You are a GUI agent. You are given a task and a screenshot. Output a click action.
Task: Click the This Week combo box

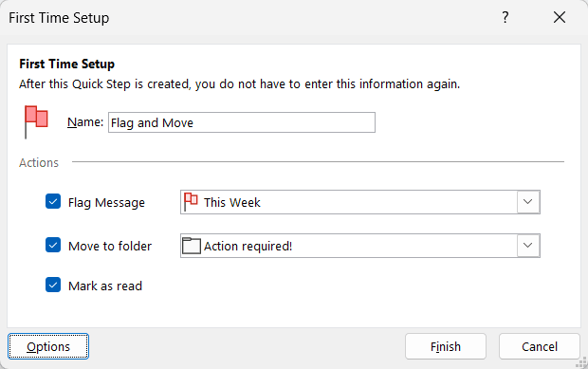click(x=360, y=202)
